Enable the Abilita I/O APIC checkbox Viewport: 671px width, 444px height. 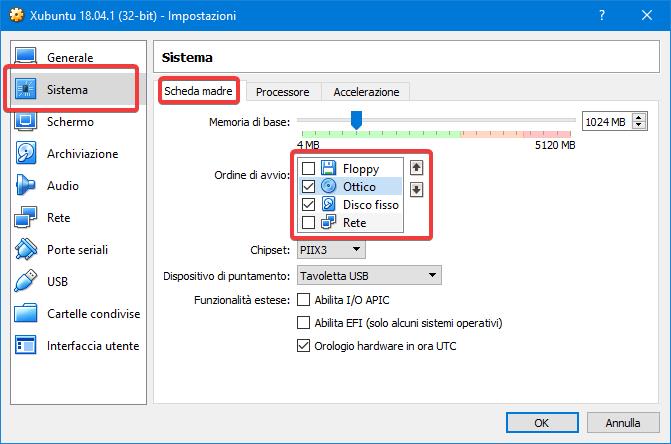[x=303, y=299]
